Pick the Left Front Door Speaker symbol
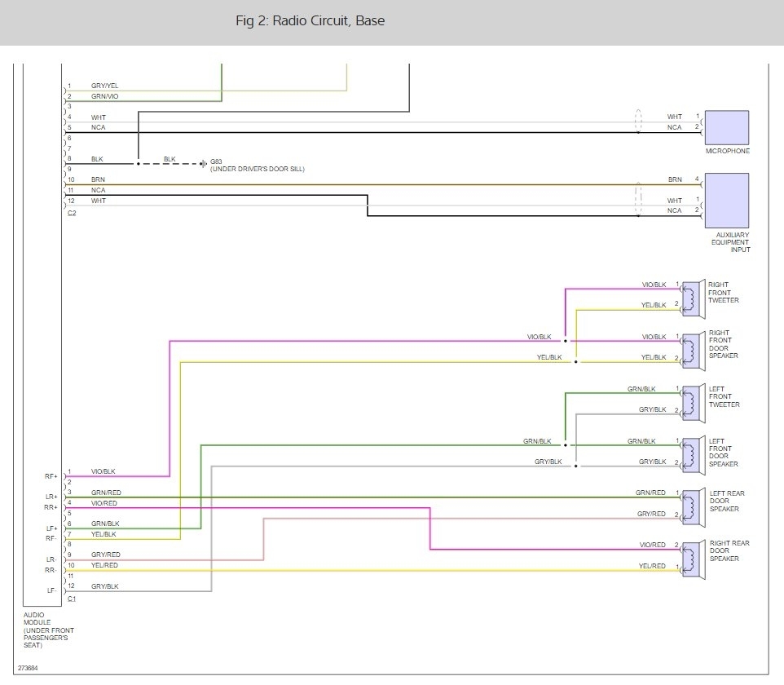The image size is (784, 685). pyautogui.click(x=691, y=453)
